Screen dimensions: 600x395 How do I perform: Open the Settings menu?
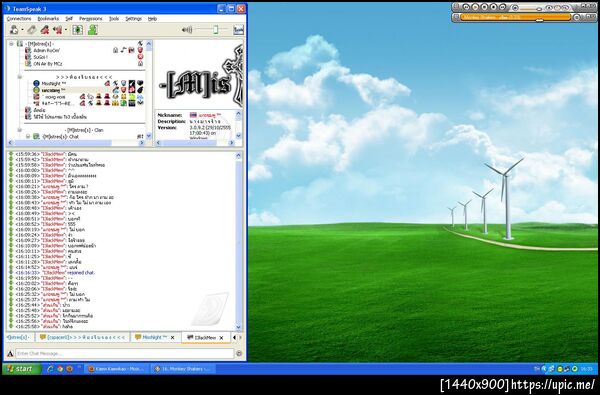tap(134, 18)
